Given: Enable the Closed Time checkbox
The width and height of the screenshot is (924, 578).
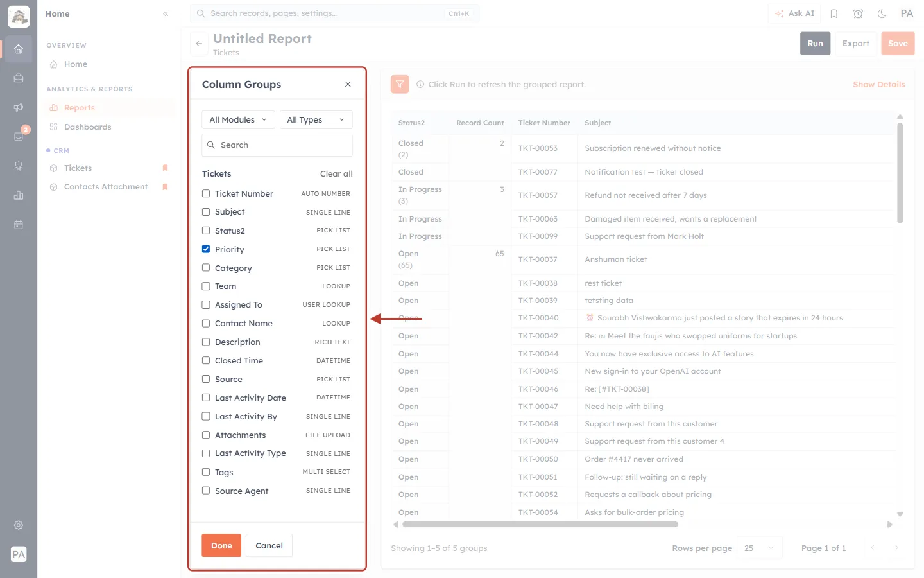Looking at the screenshot, I should pos(206,361).
